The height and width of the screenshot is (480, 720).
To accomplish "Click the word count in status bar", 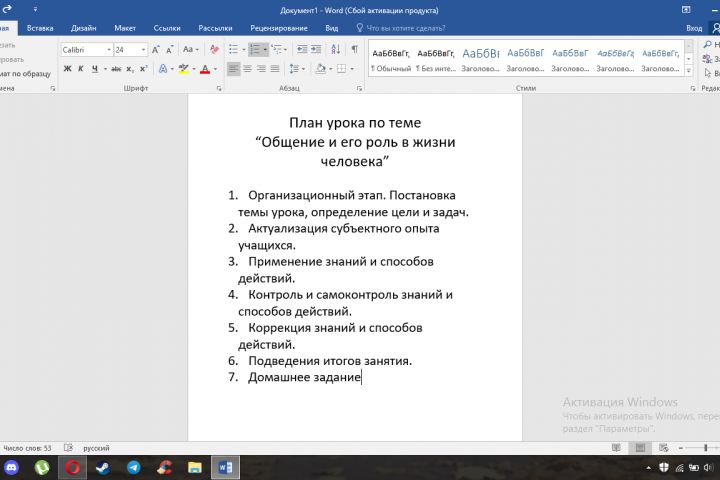I will (x=27, y=448).
